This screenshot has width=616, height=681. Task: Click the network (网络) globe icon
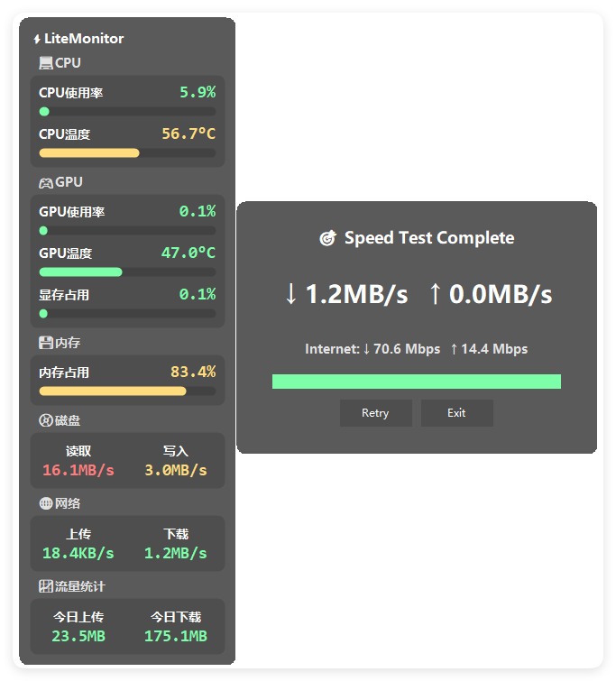(x=46, y=503)
